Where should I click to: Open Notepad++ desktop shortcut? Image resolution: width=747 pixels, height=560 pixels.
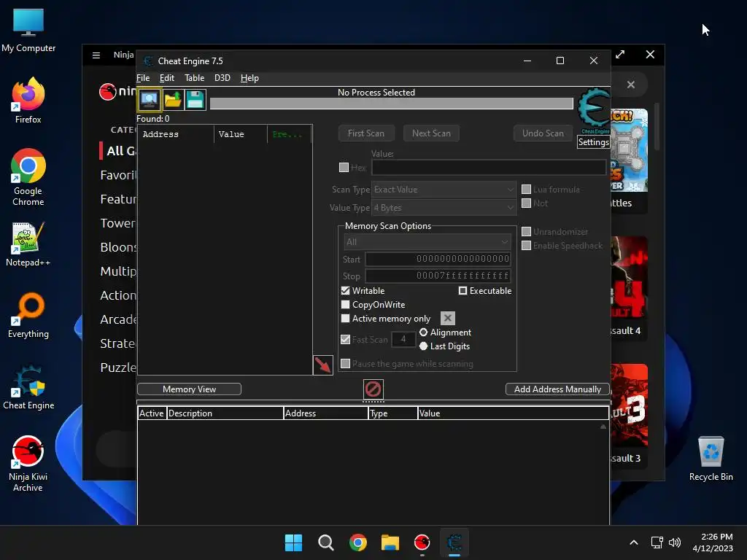[28, 244]
